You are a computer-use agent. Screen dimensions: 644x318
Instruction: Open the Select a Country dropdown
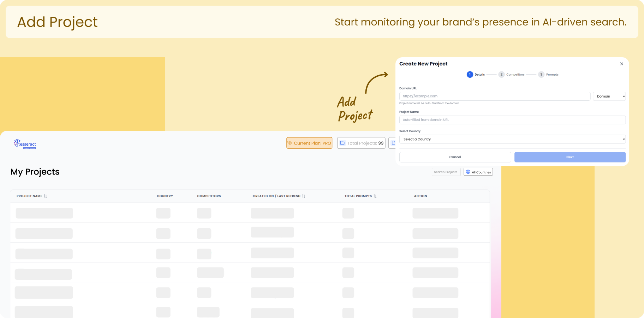click(512, 139)
